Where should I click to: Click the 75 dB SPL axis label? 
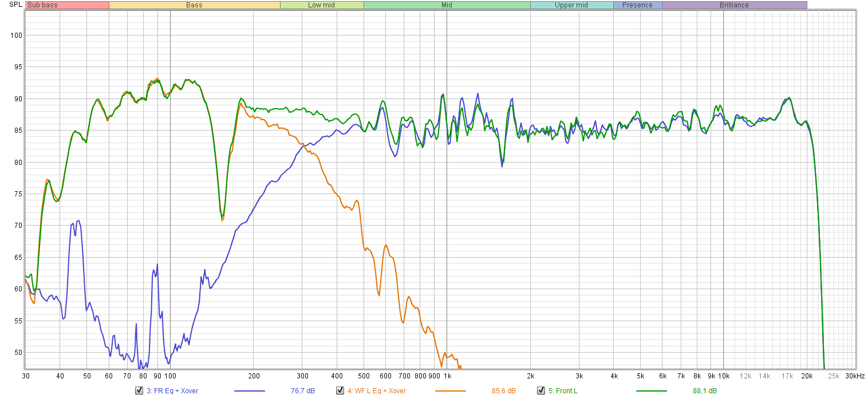[17, 194]
